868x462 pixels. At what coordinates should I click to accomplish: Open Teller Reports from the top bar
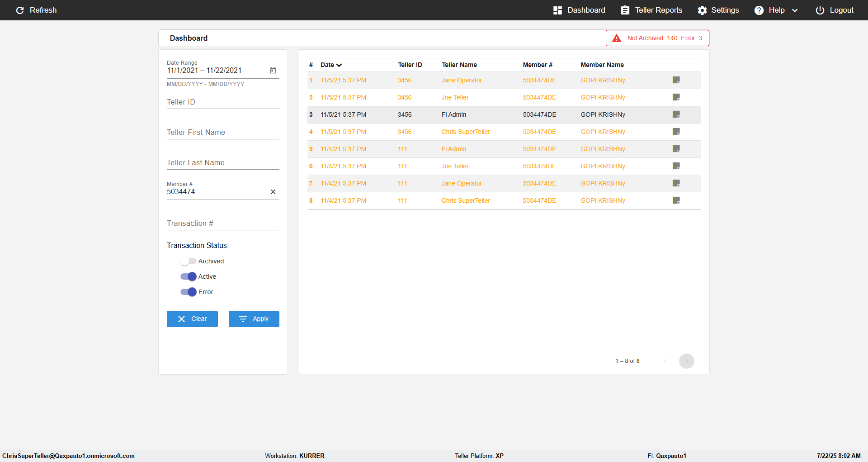click(x=651, y=10)
